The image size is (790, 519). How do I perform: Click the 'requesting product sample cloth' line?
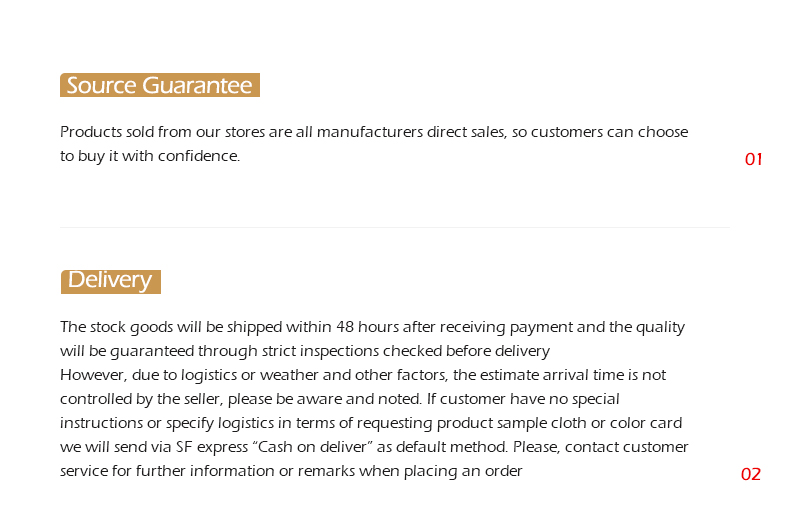pyautogui.click(x=371, y=423)
